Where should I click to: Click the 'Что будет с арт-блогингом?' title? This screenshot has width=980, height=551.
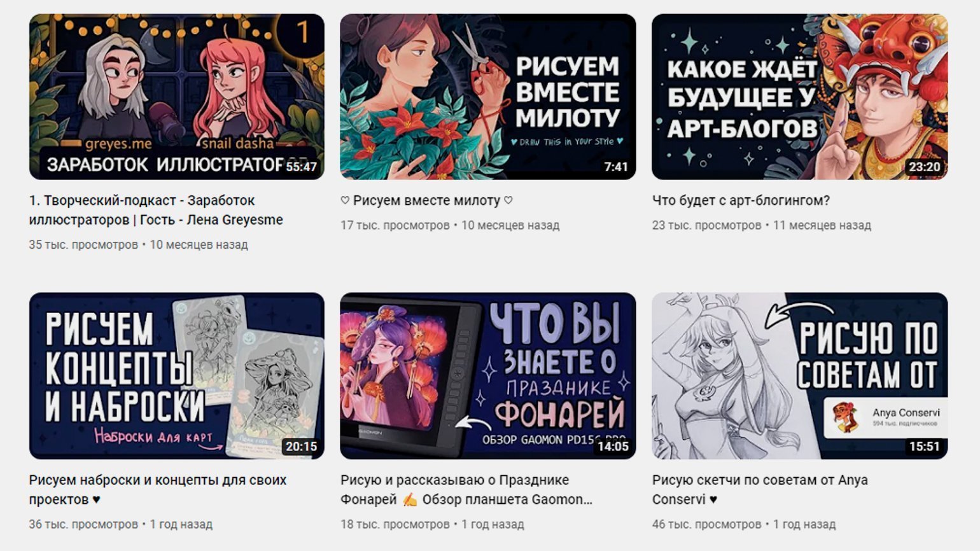[x=741, y=200]
